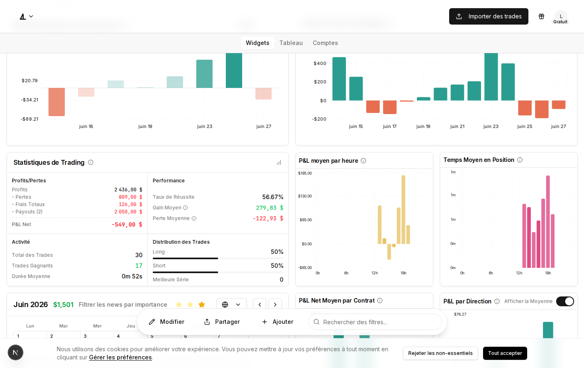Click the round N badge icon
The width and height of the screenshot is (588, 368).
[16, 352]
